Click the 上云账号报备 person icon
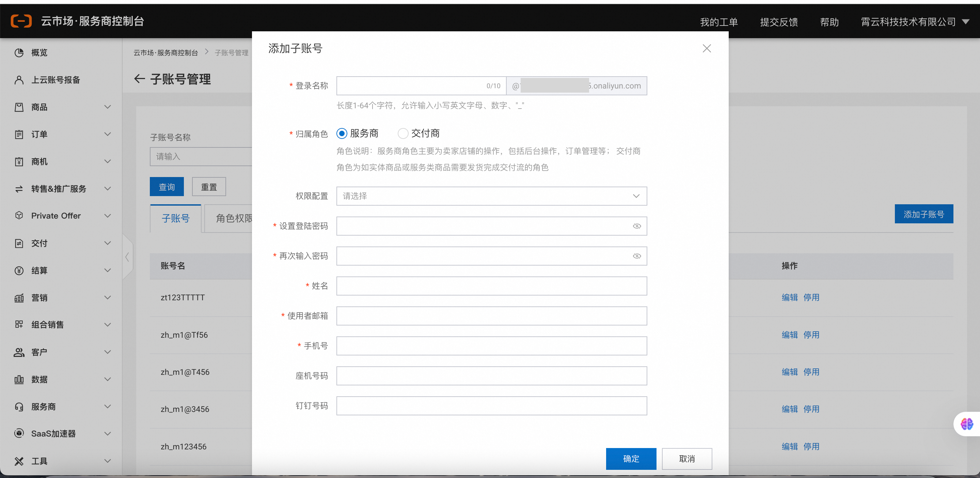The width and height of the screenshot is (980, 478). click(x=19, y=80)
